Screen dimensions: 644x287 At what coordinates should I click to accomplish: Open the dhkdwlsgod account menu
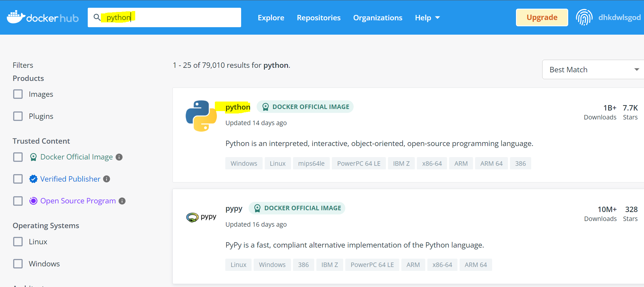(620, 17)
